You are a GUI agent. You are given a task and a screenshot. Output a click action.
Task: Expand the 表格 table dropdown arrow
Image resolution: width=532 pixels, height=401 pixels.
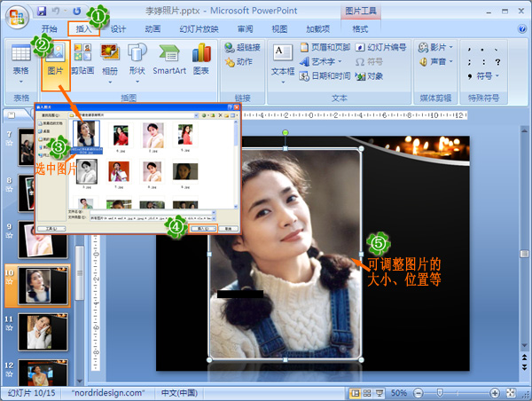20,82
